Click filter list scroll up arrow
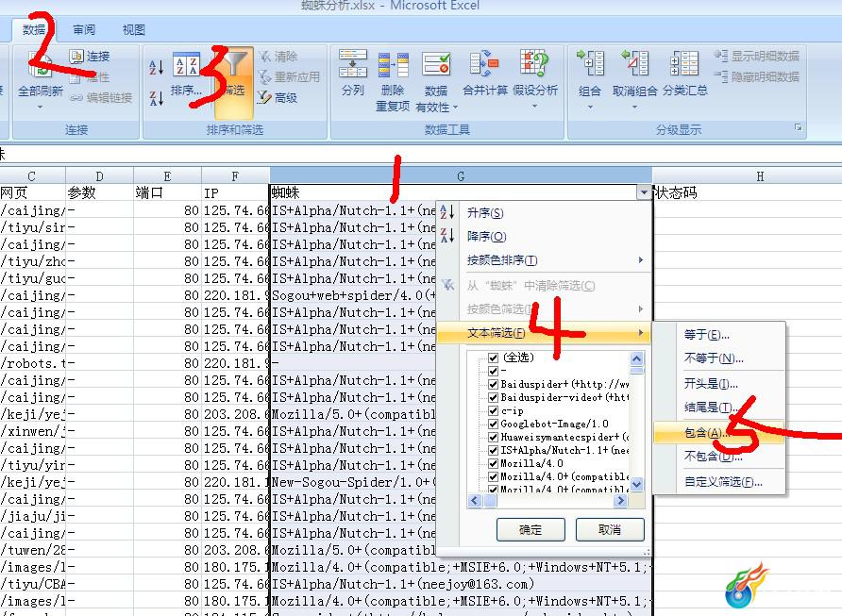Viewport: 842px width, 616px height. [637, 358]
